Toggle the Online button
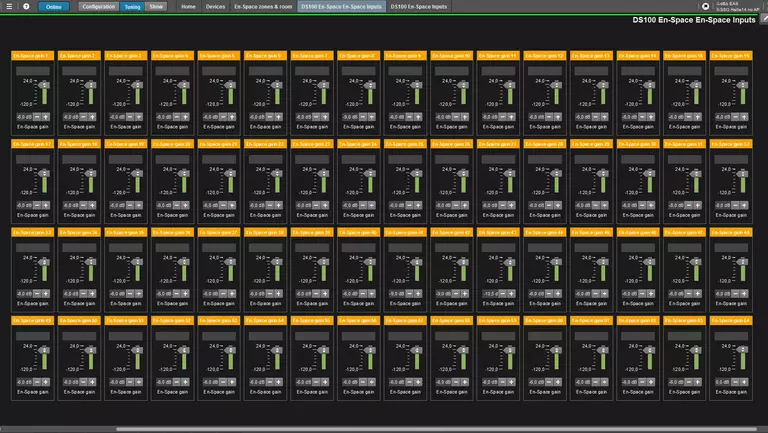Screen dimensions: 768x433 tap(53, 7)
